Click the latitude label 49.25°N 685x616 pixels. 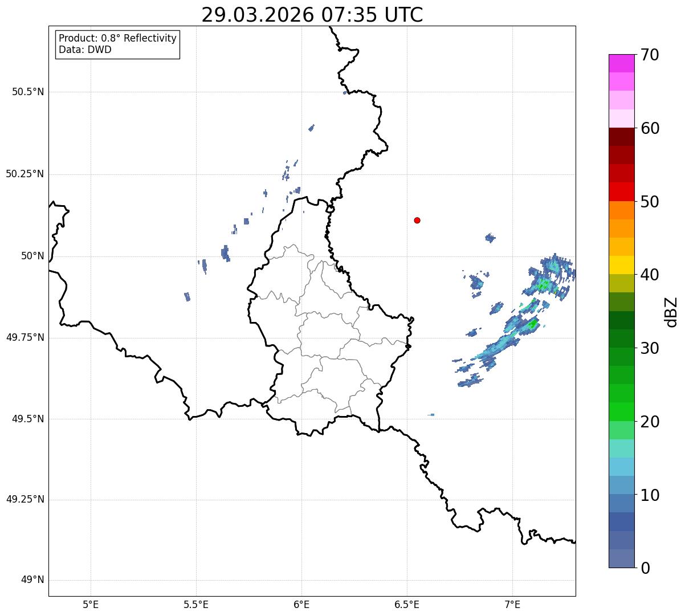click(x=25, y=500)
